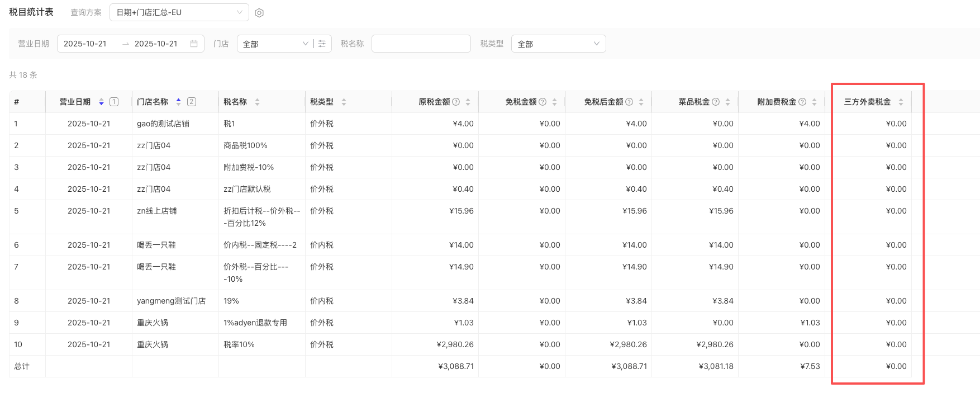
Task: Click help icon next to 原税金额 header
Action: (456, 102)
